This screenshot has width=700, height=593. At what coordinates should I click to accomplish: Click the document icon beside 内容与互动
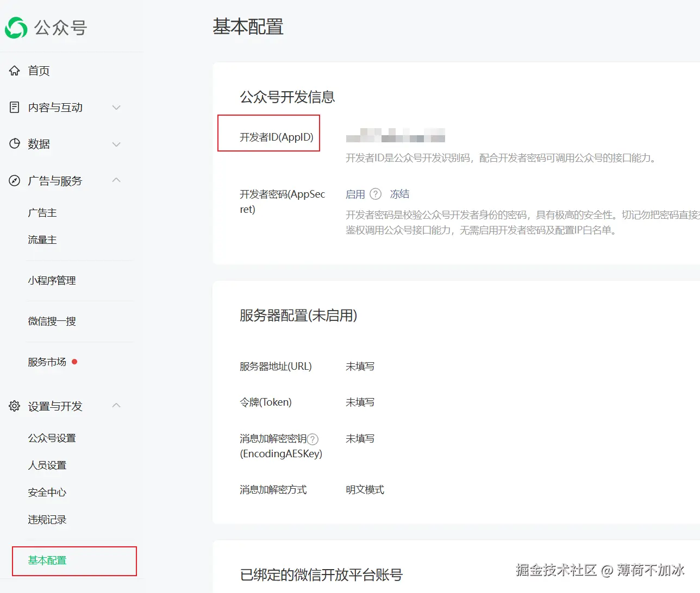[15, 108]
